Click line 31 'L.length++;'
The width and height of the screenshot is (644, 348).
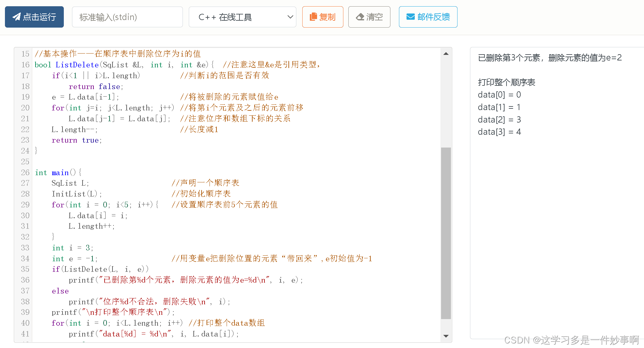pyautogui.click(x=91, y=226)
